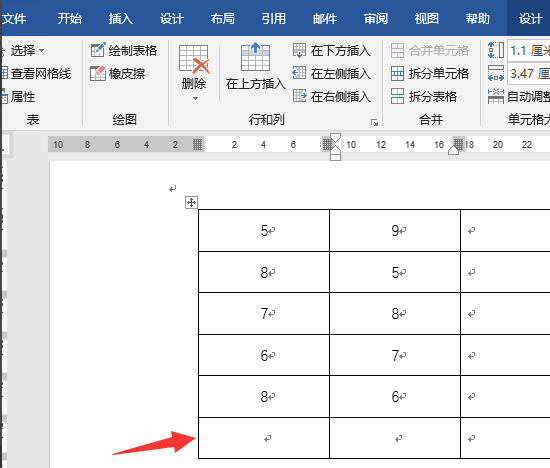This screenshot has width=550, height=468.
Task: Click the second-row cell with 8 in column one
Action: [264, 272]
